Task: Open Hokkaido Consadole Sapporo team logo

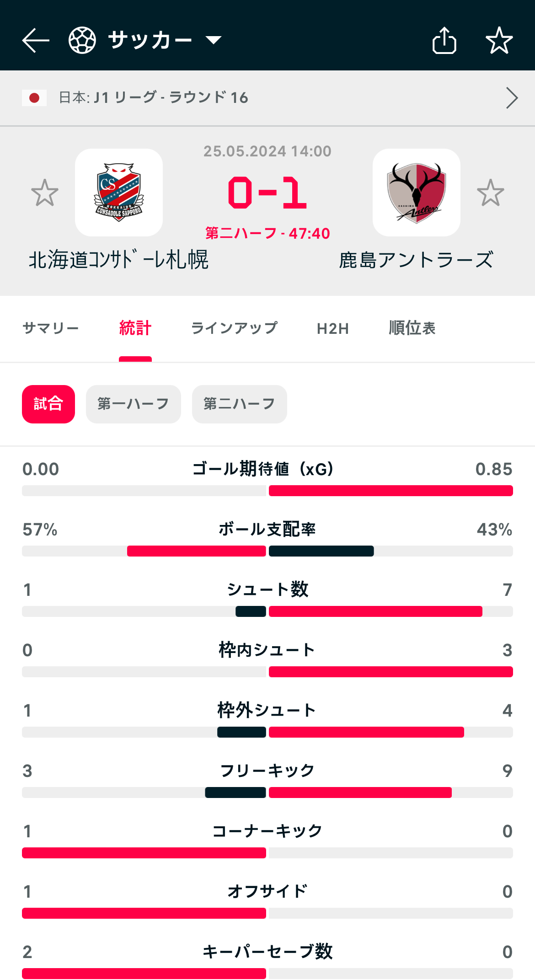Action: pyautogui.click(x=119, y=193)
